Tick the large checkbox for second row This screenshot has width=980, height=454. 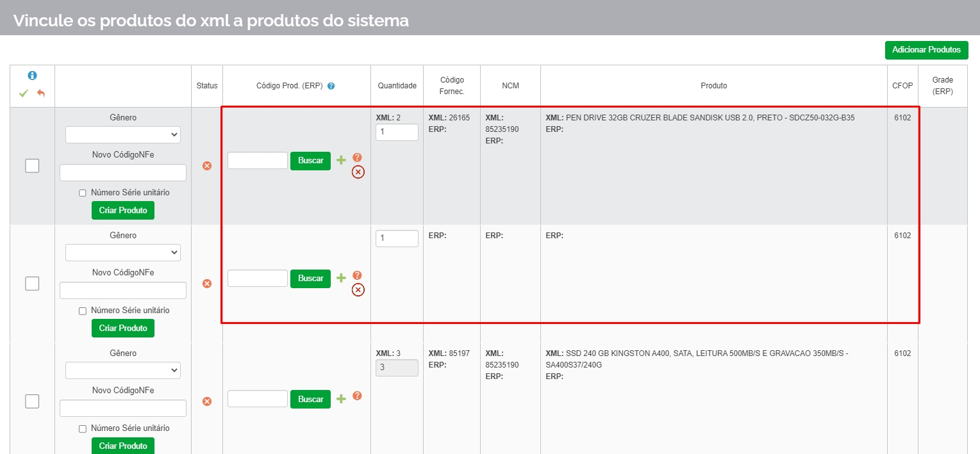coord(32,283)
